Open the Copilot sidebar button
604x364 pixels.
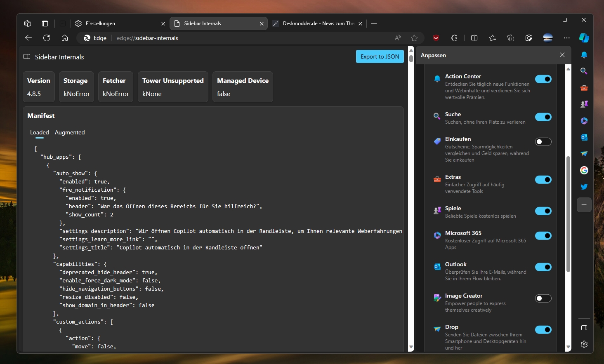(x=584, y=38)
